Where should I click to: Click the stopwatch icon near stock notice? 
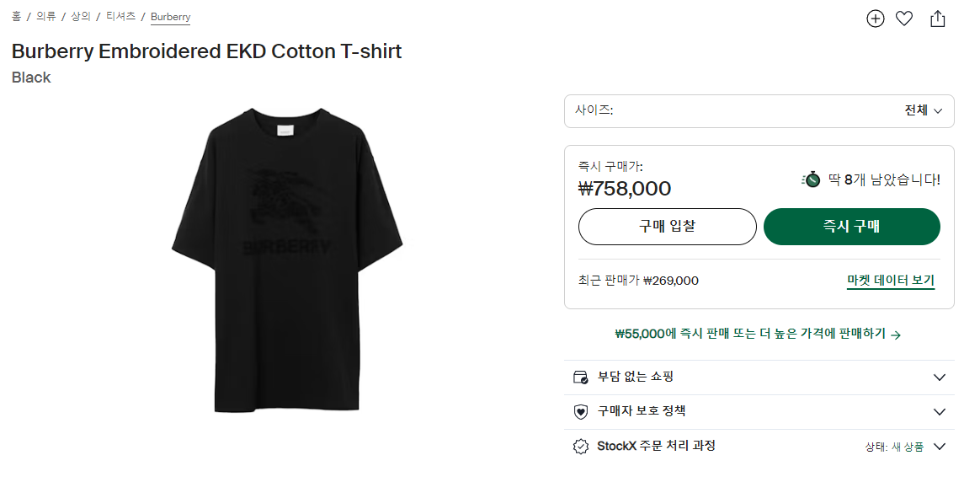(x=812, y=179)
